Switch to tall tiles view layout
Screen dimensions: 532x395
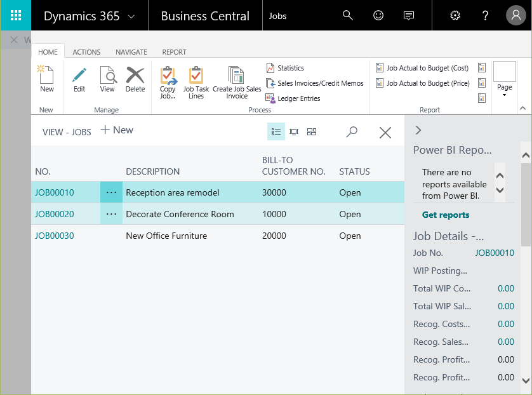(294, 131)
